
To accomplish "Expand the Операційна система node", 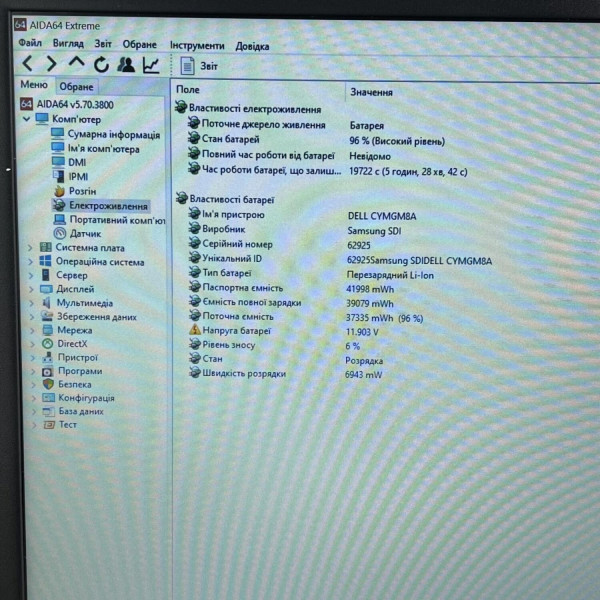I will click(x=30, y=262).
